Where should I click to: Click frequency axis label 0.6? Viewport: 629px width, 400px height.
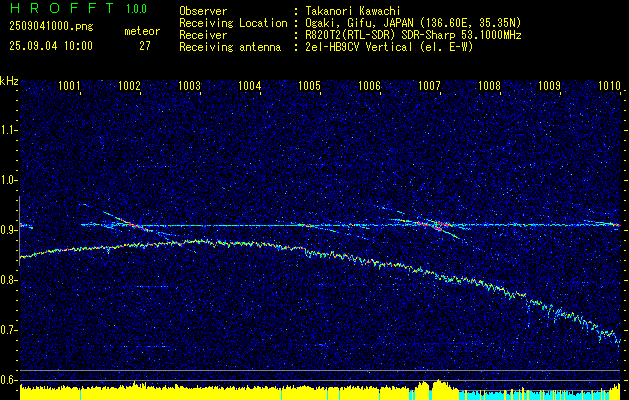coord(8,380)
